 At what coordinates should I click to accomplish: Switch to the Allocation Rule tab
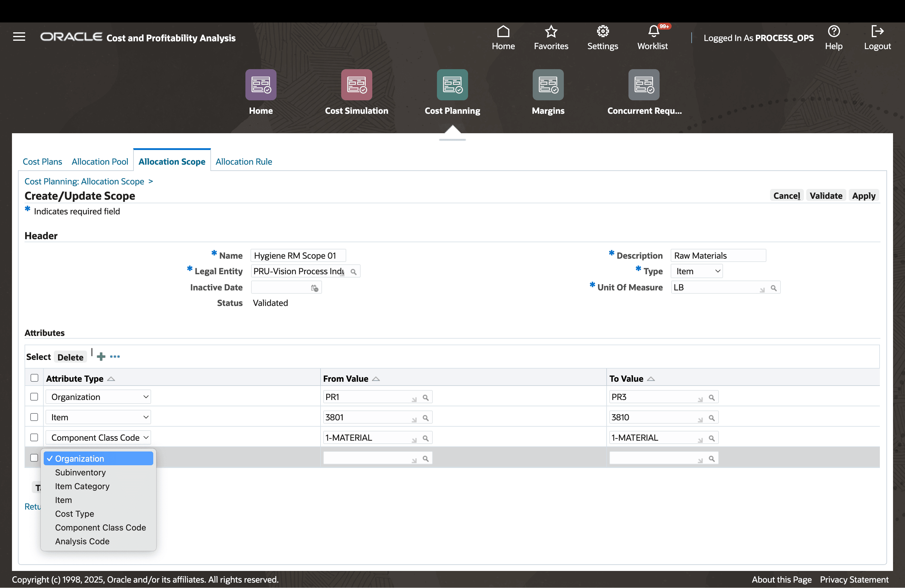pyautogui.click(x=244, y=162)
